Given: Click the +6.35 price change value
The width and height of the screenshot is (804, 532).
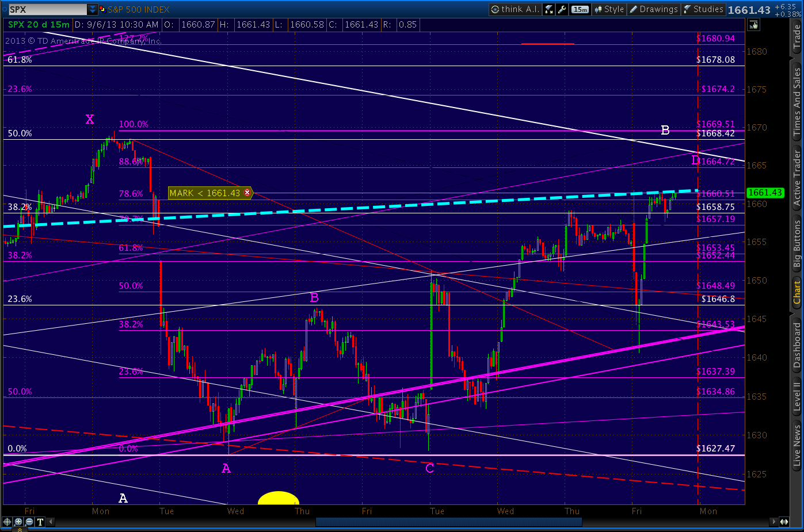Looking at the screenshot, I should coord(785,6).
